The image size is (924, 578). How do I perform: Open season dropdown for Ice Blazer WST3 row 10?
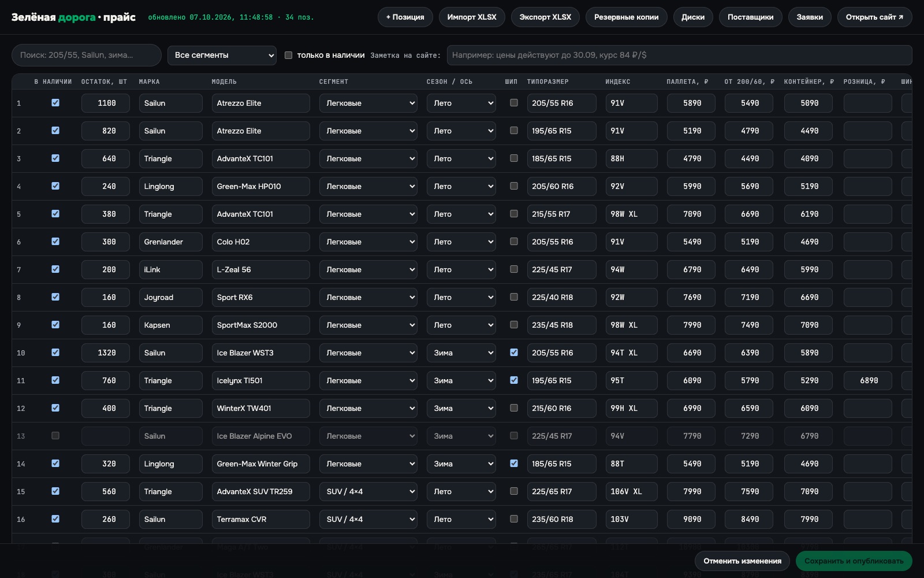(x=461, y=353)
